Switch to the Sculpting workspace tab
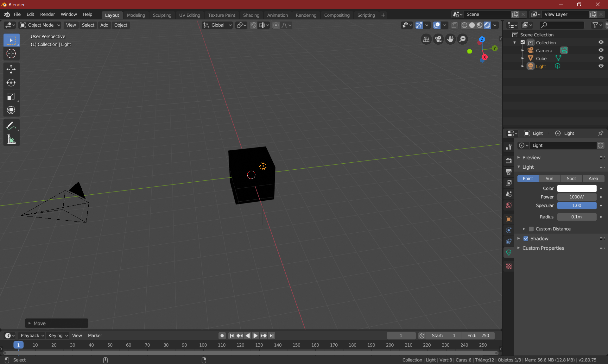Screen dimensions: 608x364 [162, 15]
